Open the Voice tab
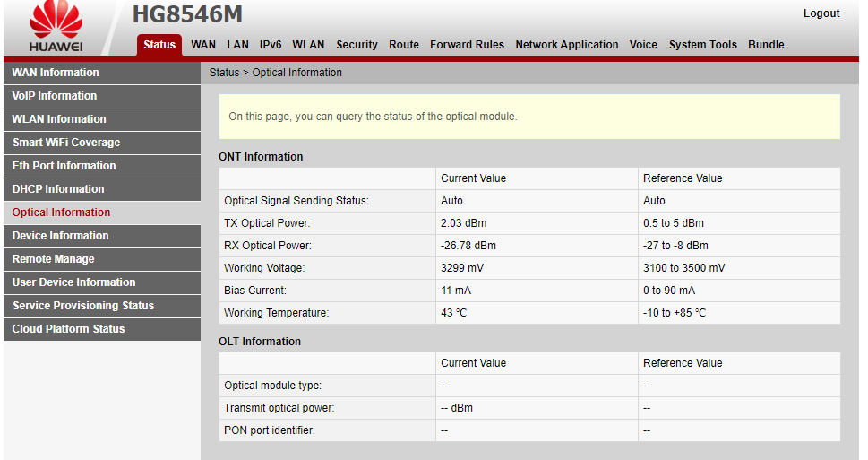 [642, 45]
